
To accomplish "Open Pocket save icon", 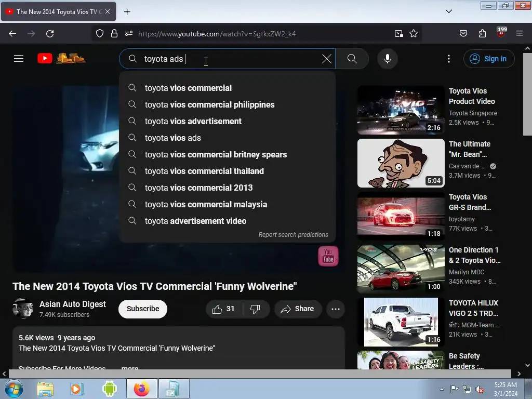I will tap(463, 33).
